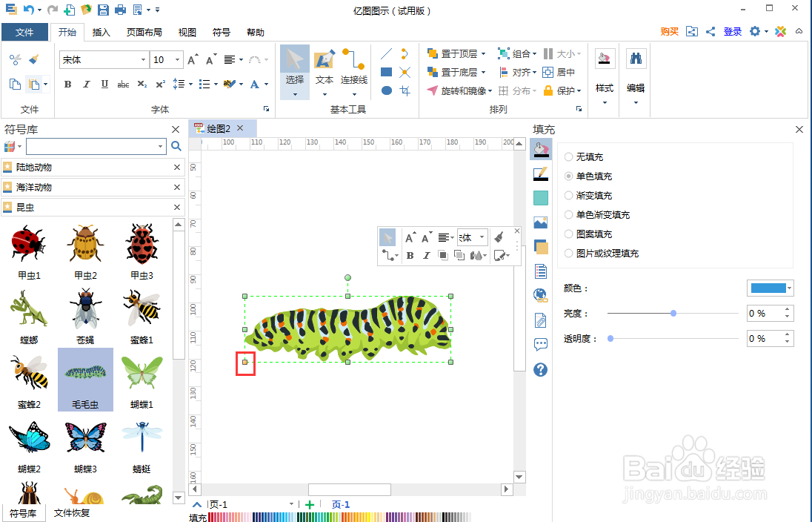Click the Save icon in quick toolbar
This screenshot has height=522, width=812.
point(103,10)
